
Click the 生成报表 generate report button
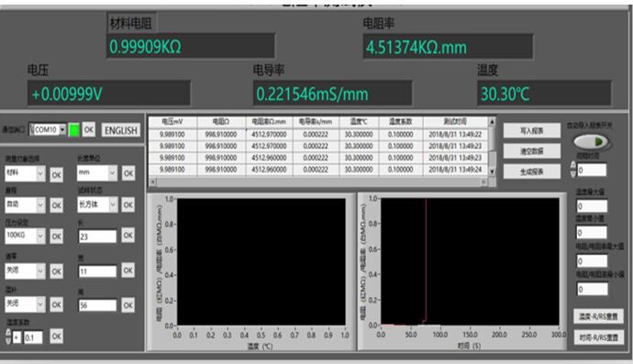point(532,171)
